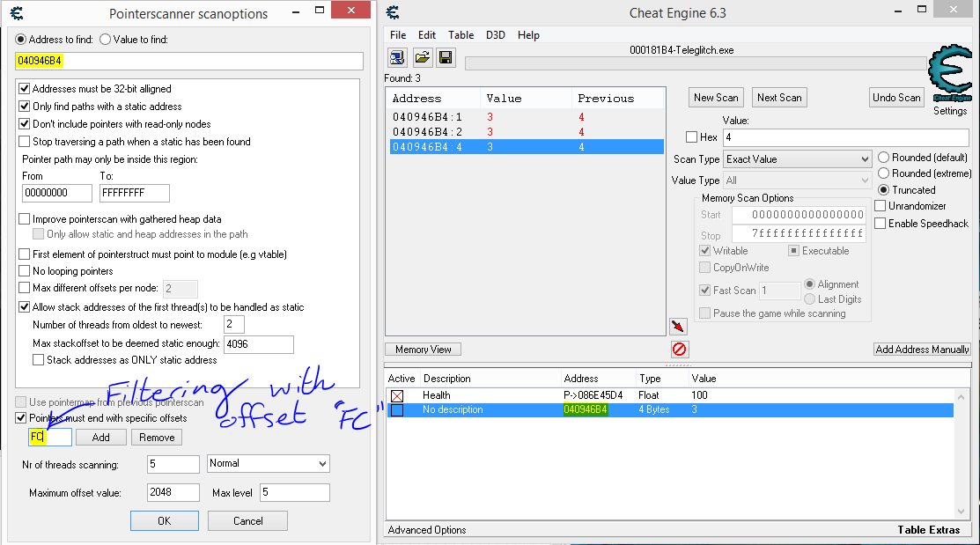
Task: Open the D3D menu
Action: [495, 35]
